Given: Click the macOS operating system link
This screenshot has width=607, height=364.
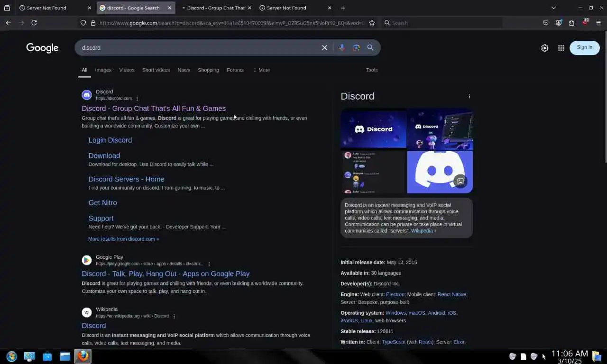Looking at the screenshot, I should point(417,313).
